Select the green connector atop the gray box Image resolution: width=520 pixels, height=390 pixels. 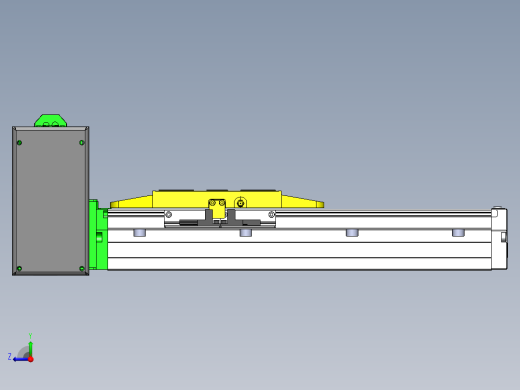click(51, 120)
